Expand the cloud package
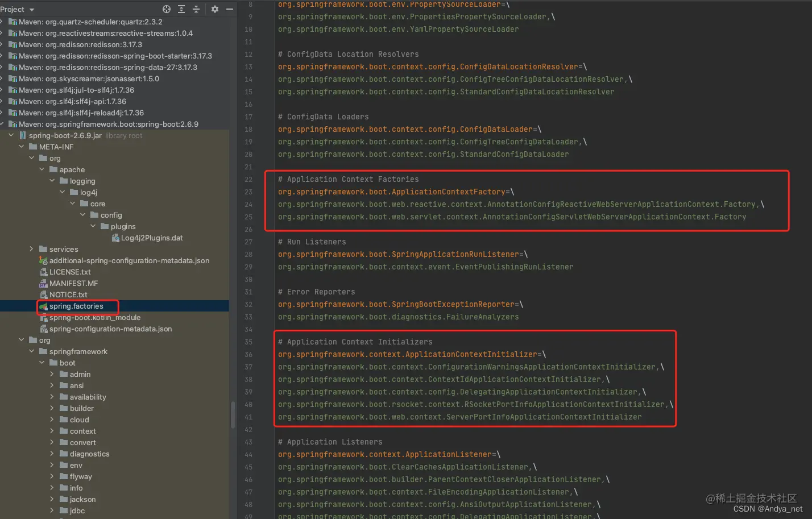Image resolution: width=812 pixels, height=519 pixels. click(52, 420)
